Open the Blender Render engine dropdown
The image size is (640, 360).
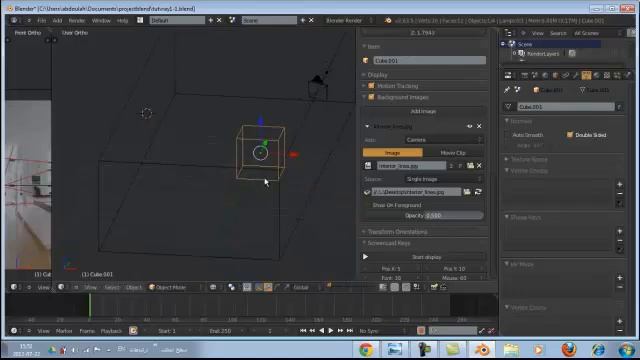(349, 20)
